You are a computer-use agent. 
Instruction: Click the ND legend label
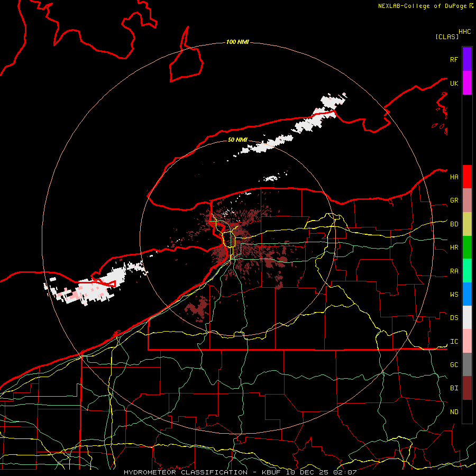pyautogui.click(x=454, y=411)
